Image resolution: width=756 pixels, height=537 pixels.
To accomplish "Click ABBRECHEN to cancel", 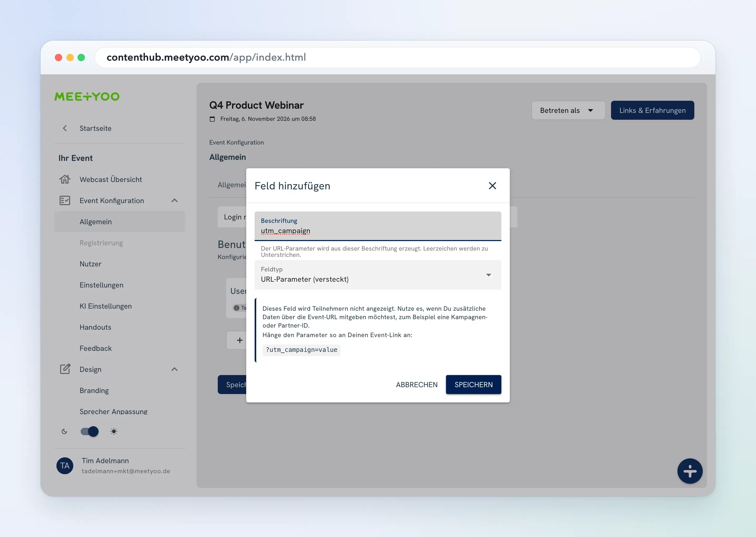I will tap(417, 385).
